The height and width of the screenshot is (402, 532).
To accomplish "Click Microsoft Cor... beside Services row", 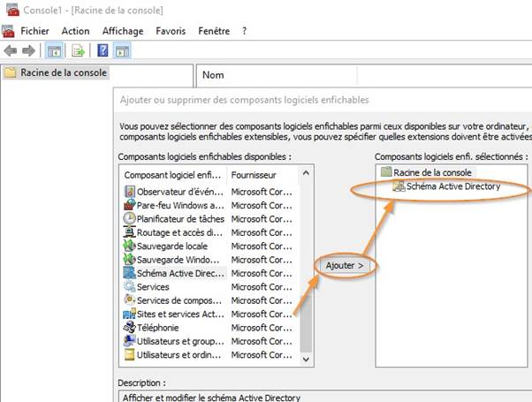I will tap(262, 287).
